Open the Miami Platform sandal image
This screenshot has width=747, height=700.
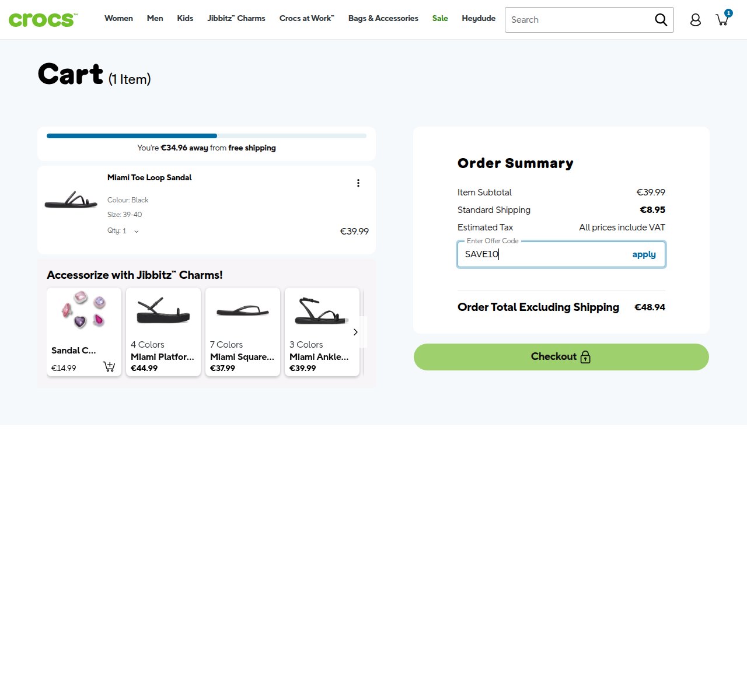click(163, 310)
